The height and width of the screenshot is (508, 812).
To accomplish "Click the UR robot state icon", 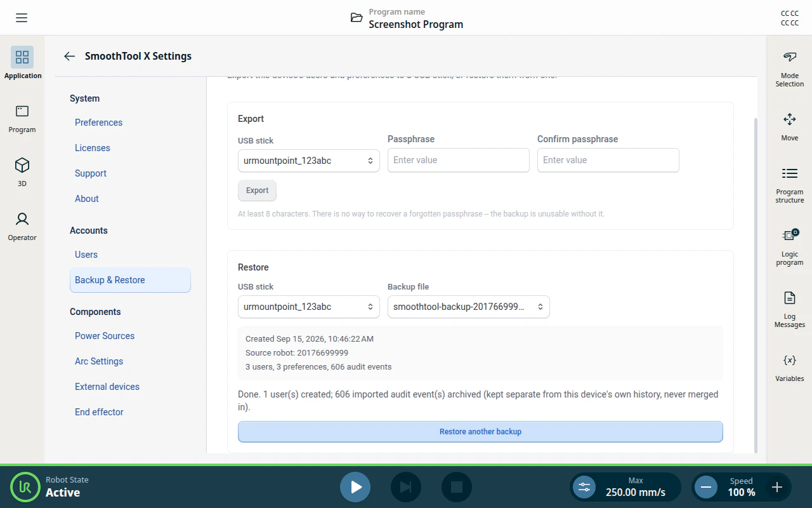I will [25, 487].
